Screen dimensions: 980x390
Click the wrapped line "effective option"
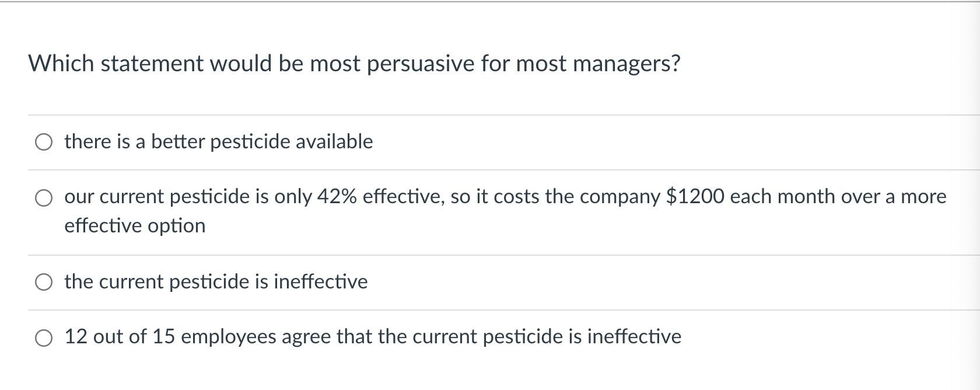135,226
